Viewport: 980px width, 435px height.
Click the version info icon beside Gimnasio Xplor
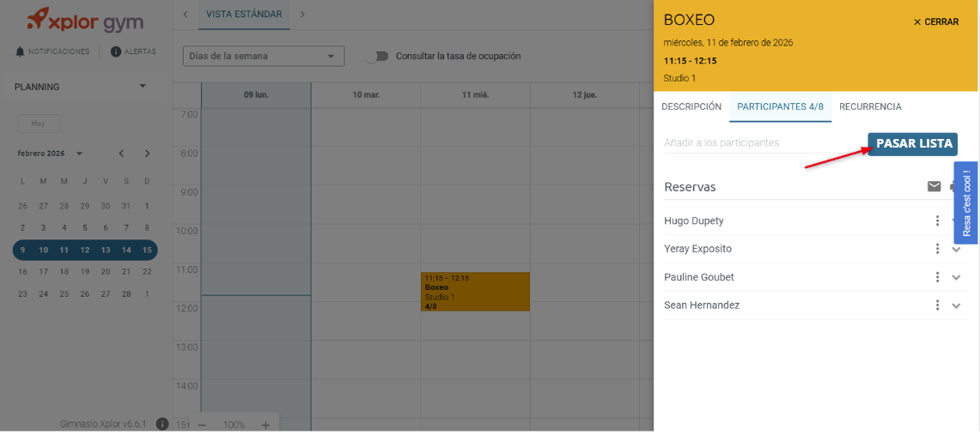pyautogui.click(x=161, y=425)
